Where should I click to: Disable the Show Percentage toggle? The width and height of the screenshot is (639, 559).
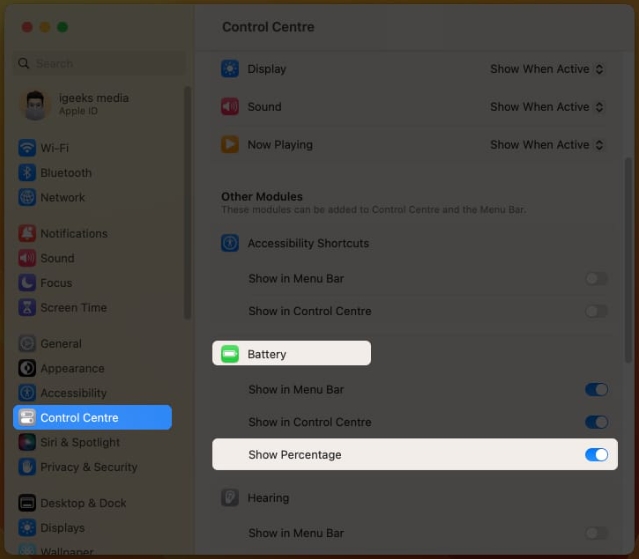point(596,455)
